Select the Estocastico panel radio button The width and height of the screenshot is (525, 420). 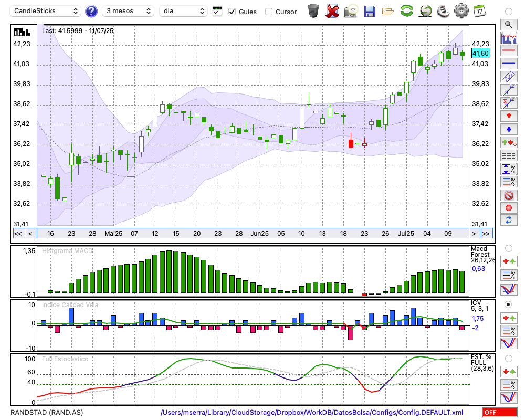click(x=509, y=359)
